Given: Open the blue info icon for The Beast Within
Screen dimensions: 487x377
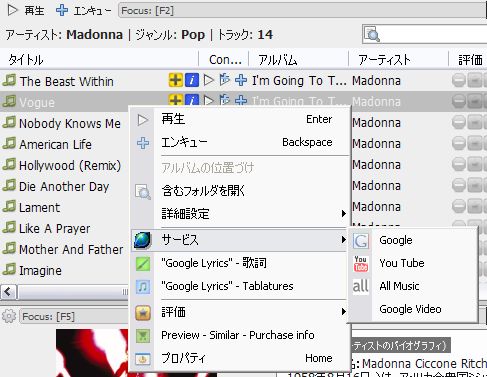Looking at the screenshot, I should [192, 80].
